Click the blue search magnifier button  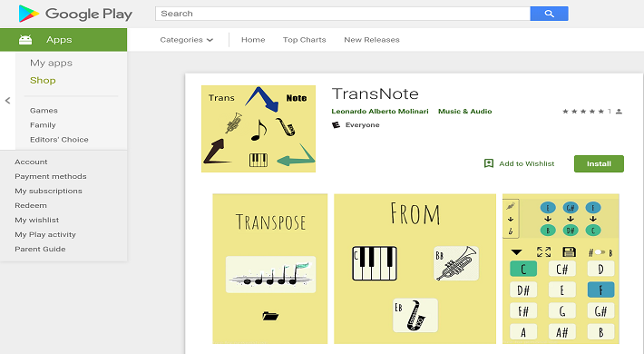tap(549, 14)
